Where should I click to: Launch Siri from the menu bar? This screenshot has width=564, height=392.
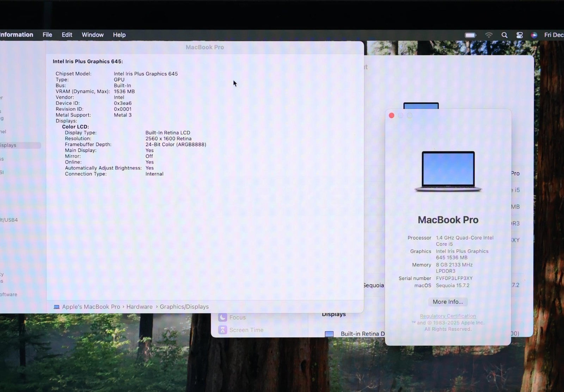point(534,35)
